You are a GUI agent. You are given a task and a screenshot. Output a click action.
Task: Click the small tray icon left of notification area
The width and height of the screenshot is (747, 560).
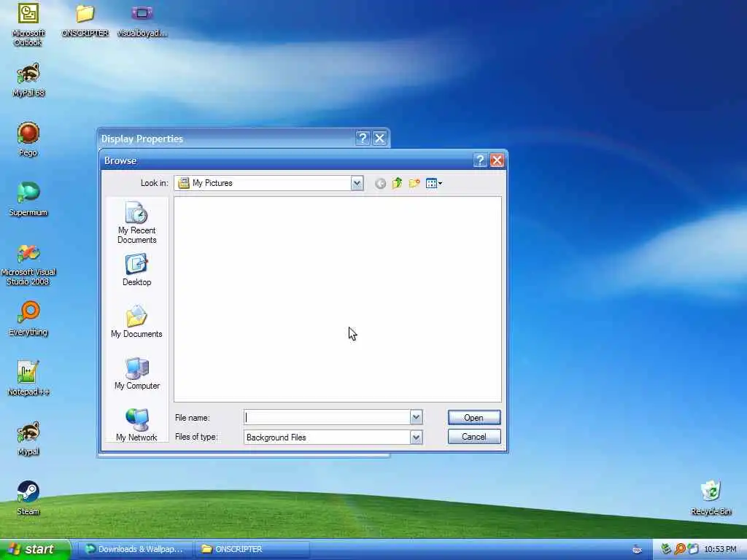point(637,550)
